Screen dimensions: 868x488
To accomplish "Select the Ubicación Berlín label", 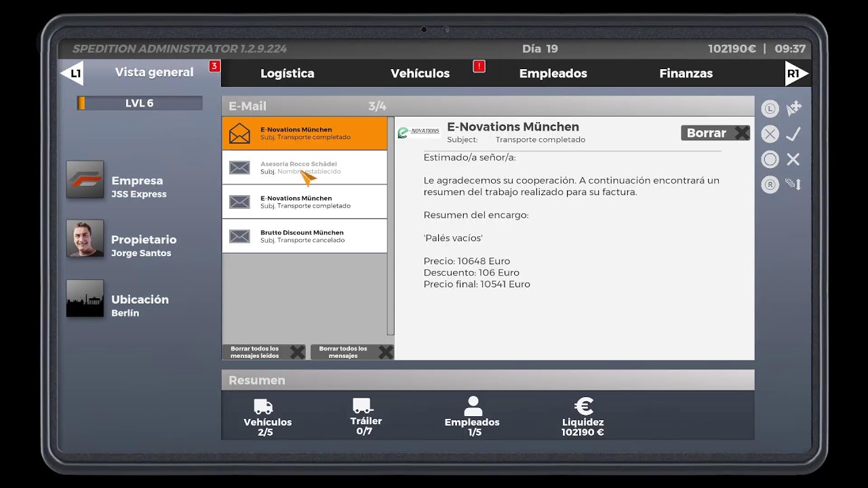I will [140, 306].
